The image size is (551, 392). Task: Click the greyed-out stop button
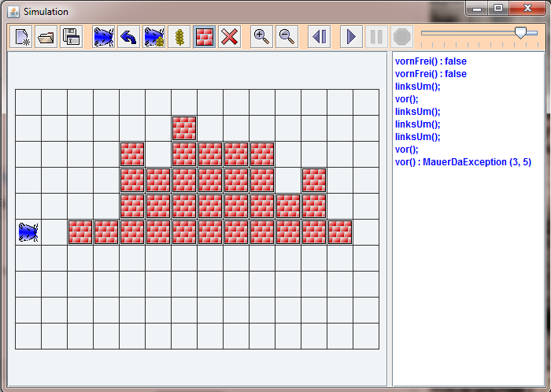(x=401, y=36)
